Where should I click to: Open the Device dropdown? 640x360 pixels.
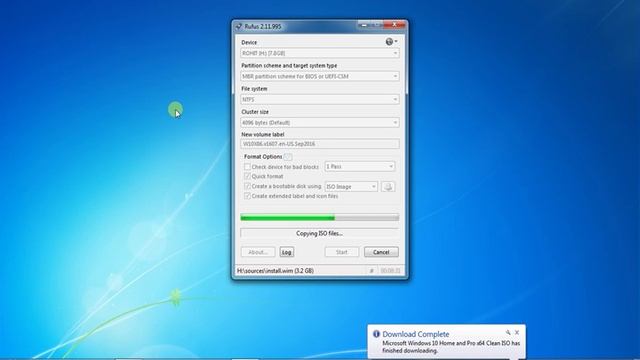320,53
